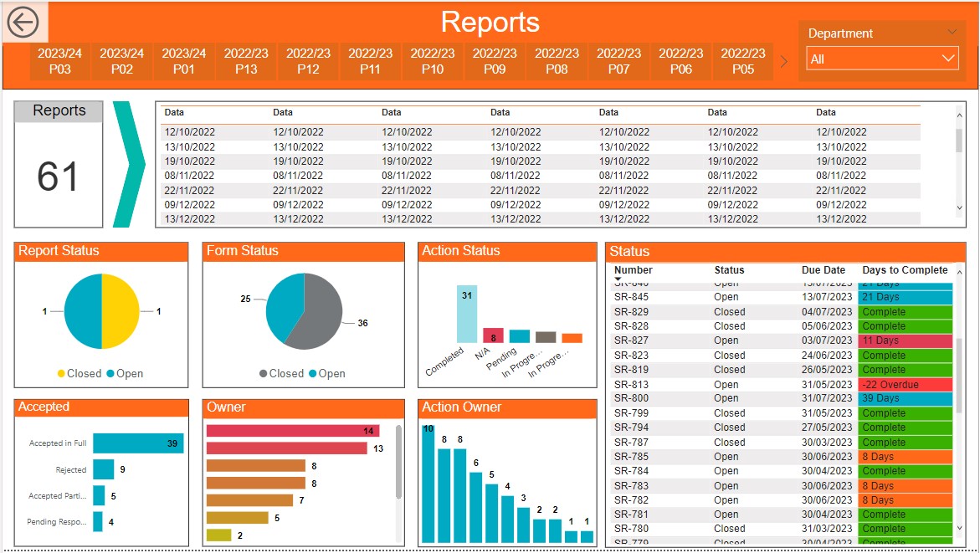
Task: Click the yellow Closed slice in Report Status
Action: coord(119,311)
